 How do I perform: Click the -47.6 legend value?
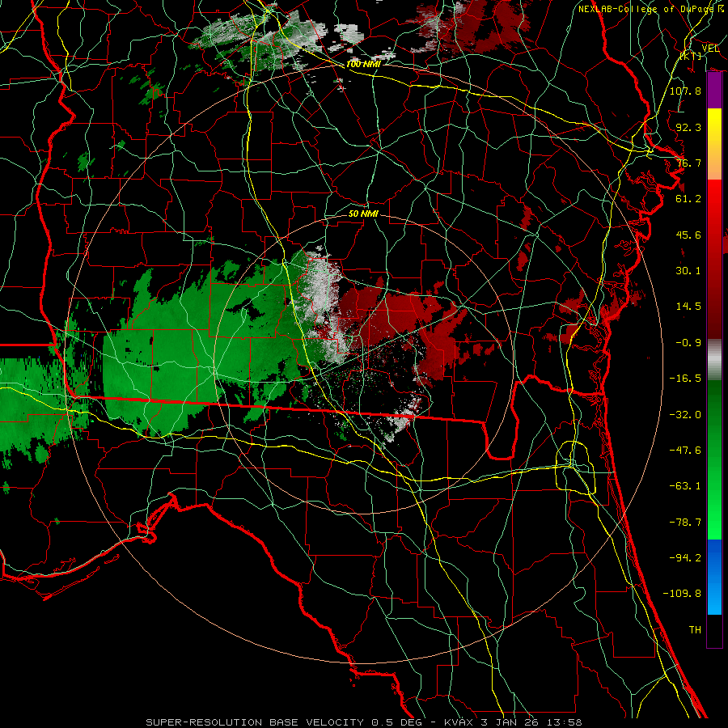685,451
